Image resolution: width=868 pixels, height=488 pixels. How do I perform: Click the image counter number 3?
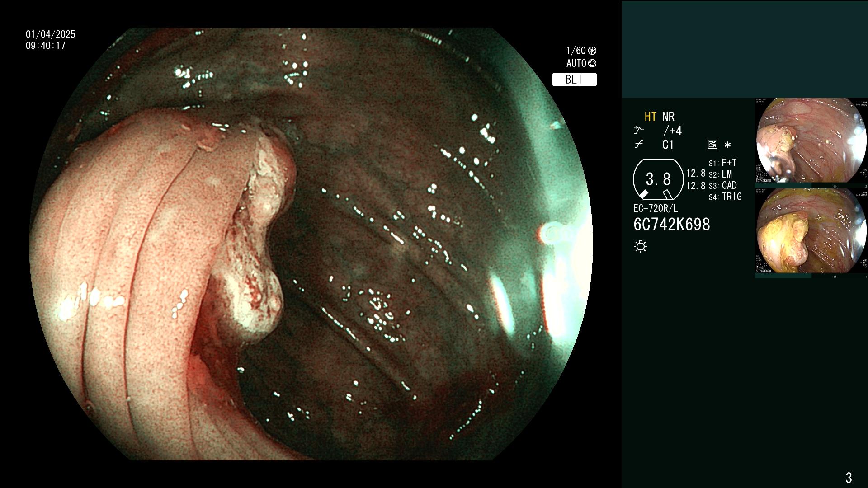pyautogui.click(x=849, y=477)
